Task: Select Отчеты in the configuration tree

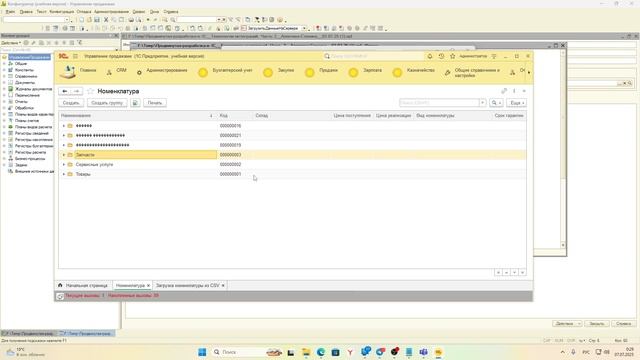Action: click(x=21, y=102)
